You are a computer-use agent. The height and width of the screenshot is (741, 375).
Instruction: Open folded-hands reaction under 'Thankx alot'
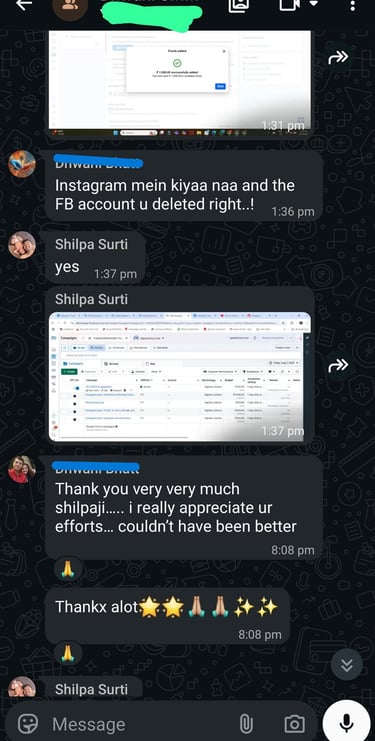point(68,653)
